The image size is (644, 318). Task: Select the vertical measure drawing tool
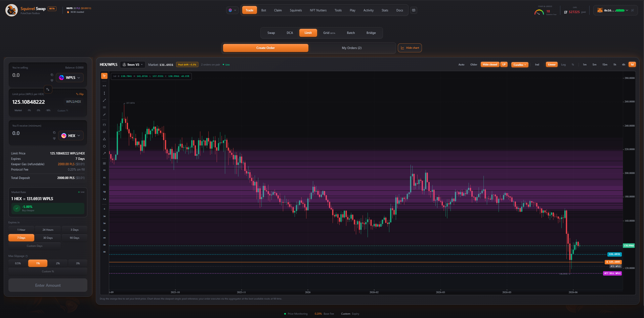(104, 93)
